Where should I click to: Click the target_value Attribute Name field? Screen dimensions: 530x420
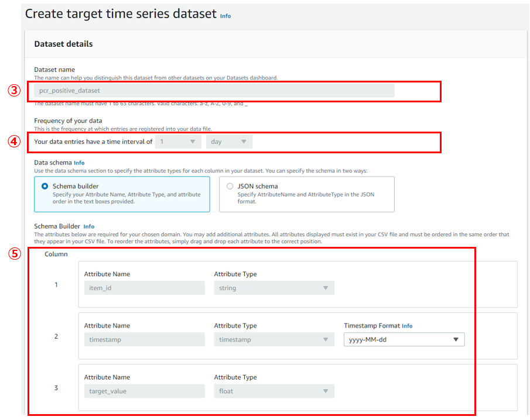coord(144,391)
